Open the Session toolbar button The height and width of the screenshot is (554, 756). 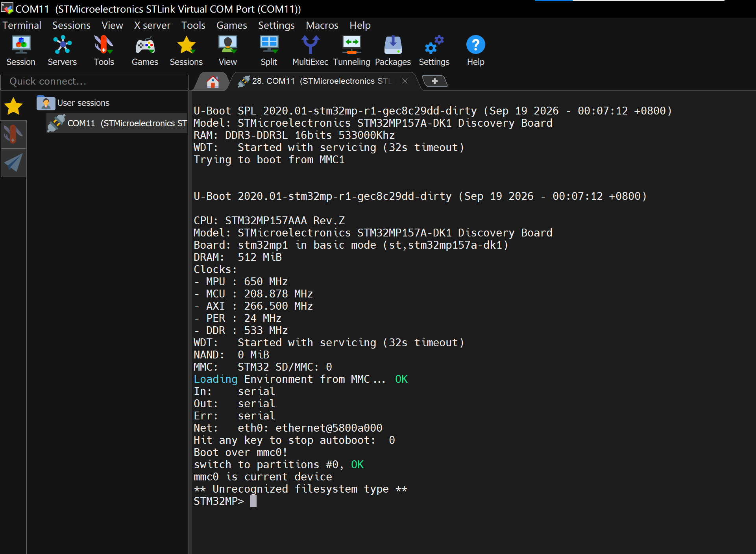point(21,51)
